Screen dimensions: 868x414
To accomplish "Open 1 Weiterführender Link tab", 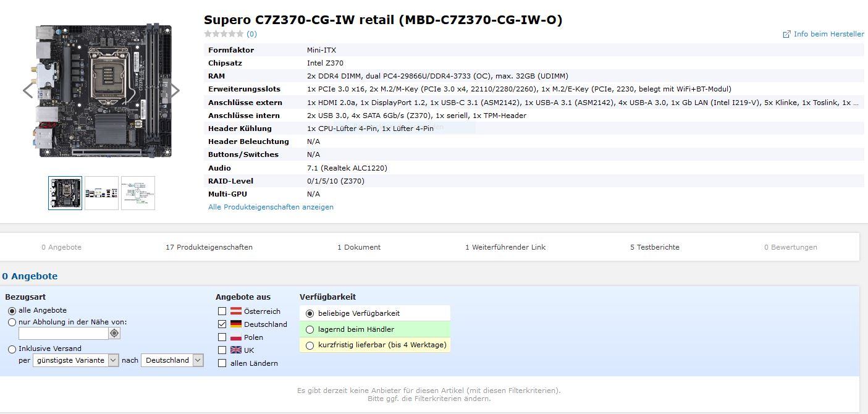I will point(505,247).
